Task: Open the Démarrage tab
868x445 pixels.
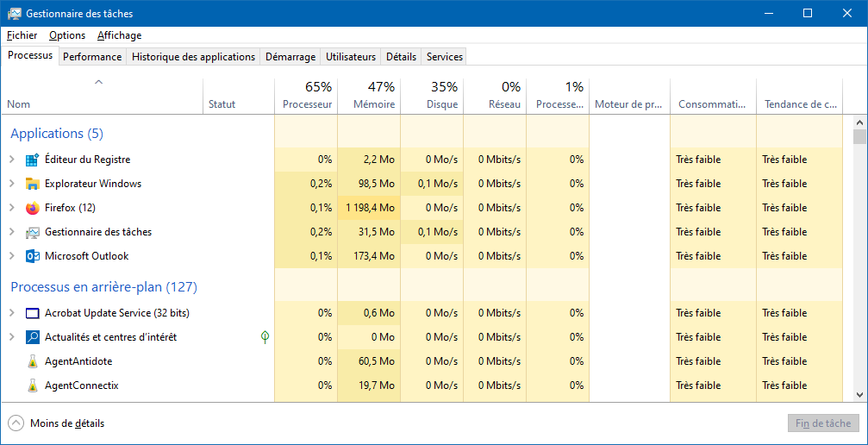Action: click(x=290, y=57)
